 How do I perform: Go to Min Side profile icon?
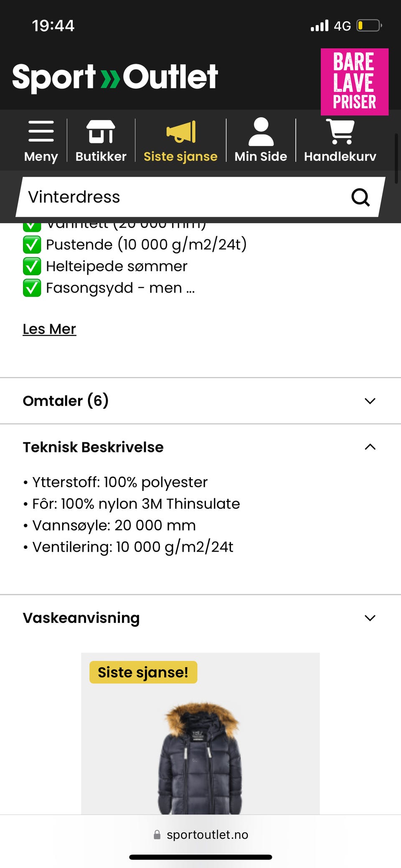(261, 132)
